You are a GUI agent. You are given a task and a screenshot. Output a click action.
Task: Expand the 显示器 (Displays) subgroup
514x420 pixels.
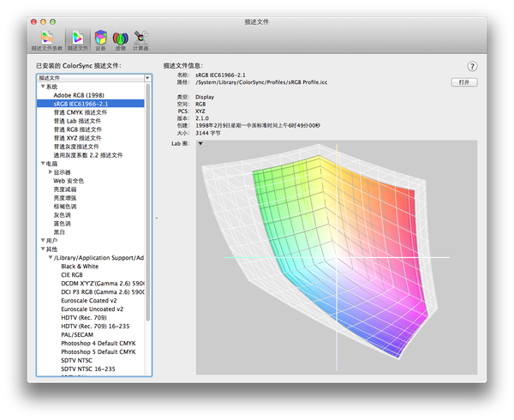click(x=50, y=172)
